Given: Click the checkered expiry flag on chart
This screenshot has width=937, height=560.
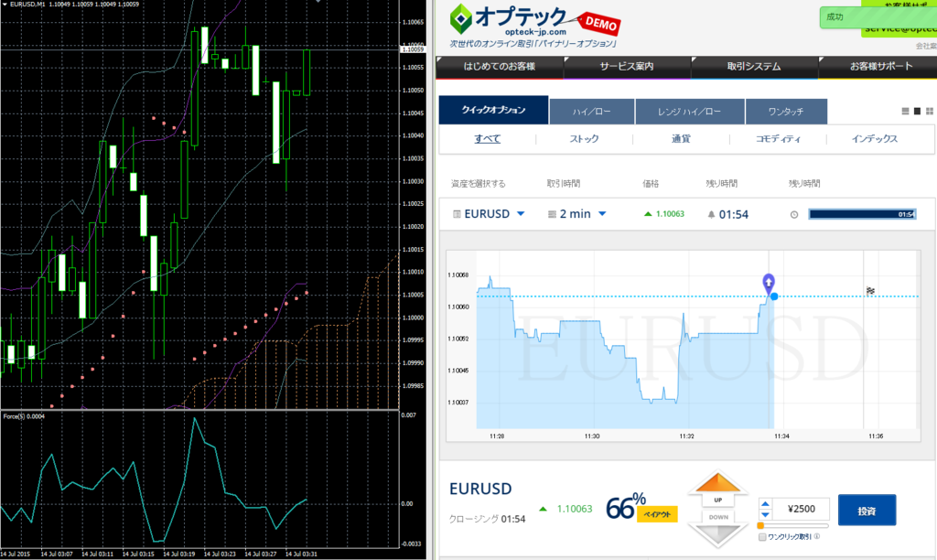Looking at the screenshot, I should click(x=871, y=291).
